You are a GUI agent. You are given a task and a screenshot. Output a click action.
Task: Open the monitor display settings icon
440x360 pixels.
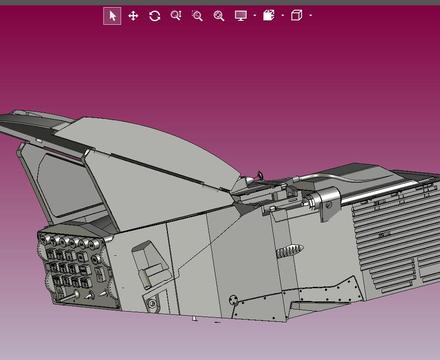click(241, 16)
